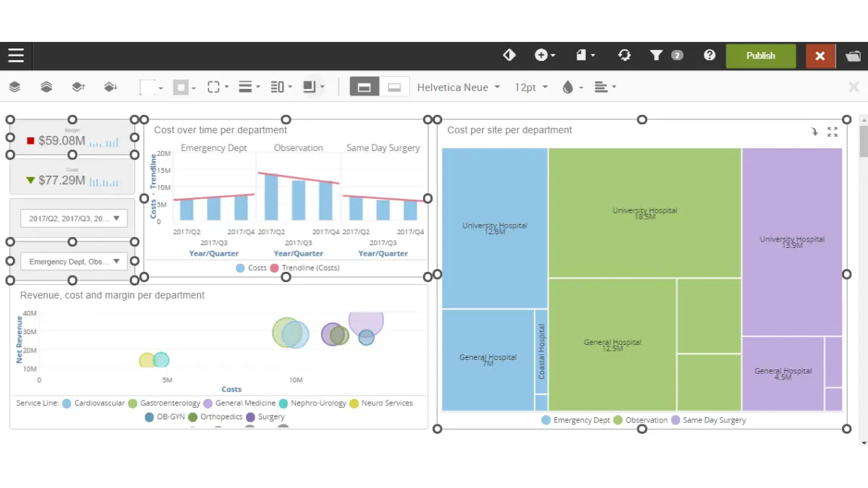Click the help question mark icon
Image resolution: width=868 pixels, height=488 pixels.
click(x=710, y=56)
